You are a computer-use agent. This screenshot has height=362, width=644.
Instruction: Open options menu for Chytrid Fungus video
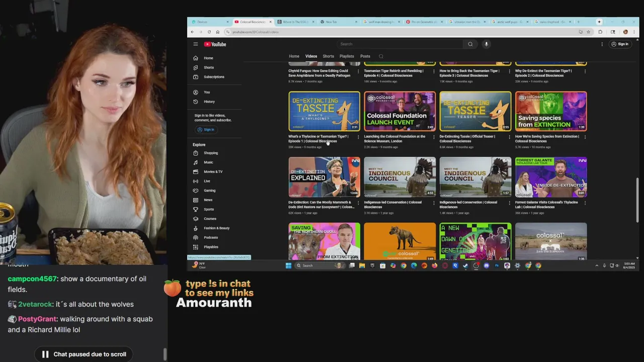[358, 71]
